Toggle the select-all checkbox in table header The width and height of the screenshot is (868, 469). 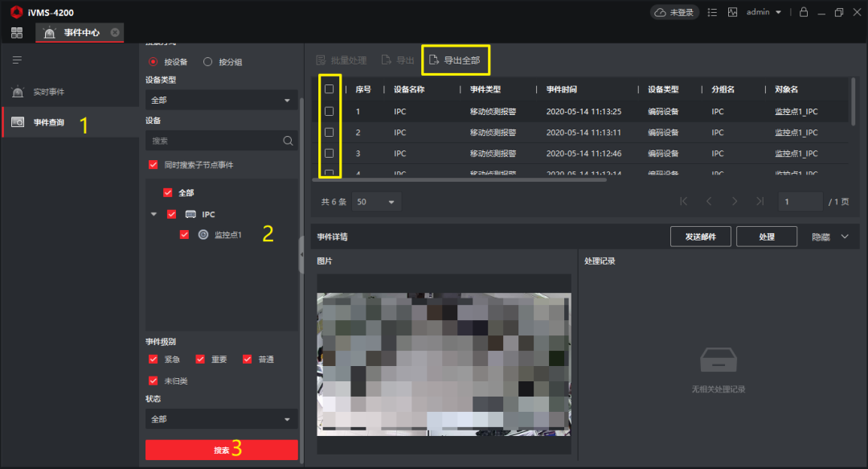tap(329, 88)
